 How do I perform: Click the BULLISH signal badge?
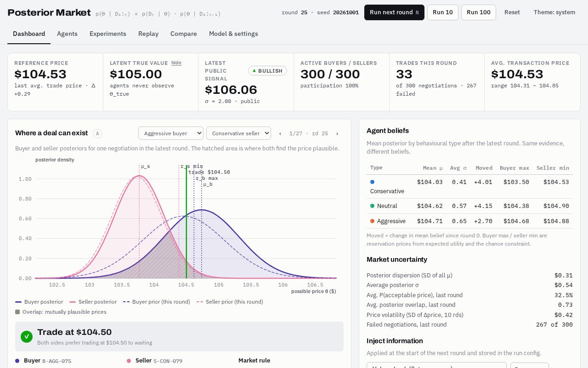[267, 71]
